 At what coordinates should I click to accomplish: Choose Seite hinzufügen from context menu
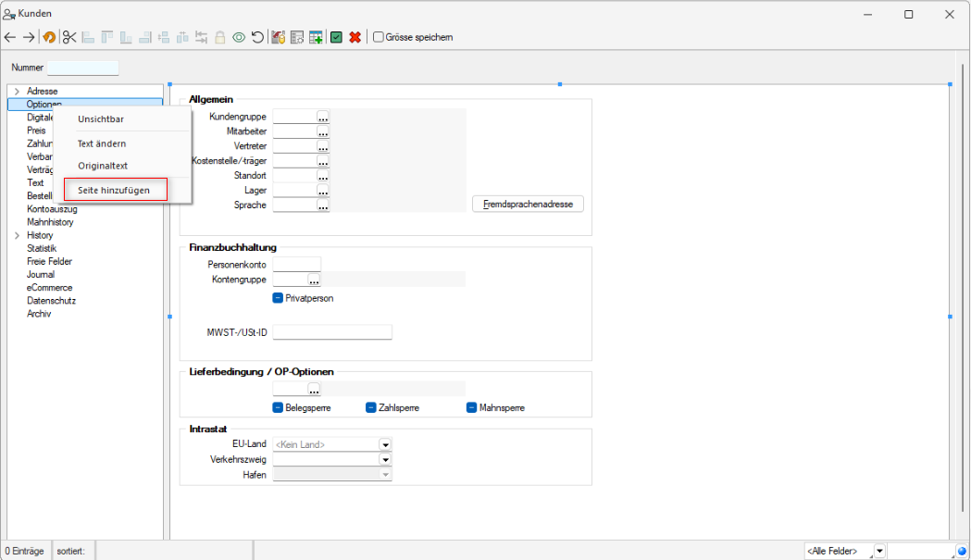pyautogui.click(x=115, y=190)
